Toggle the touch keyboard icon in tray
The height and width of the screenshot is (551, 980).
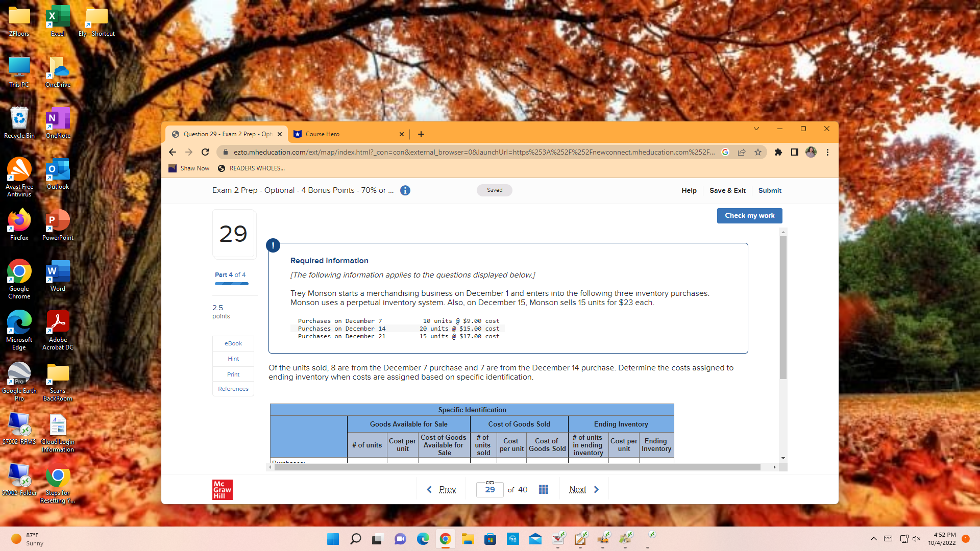pyautogui.click(x=888, y=539)
